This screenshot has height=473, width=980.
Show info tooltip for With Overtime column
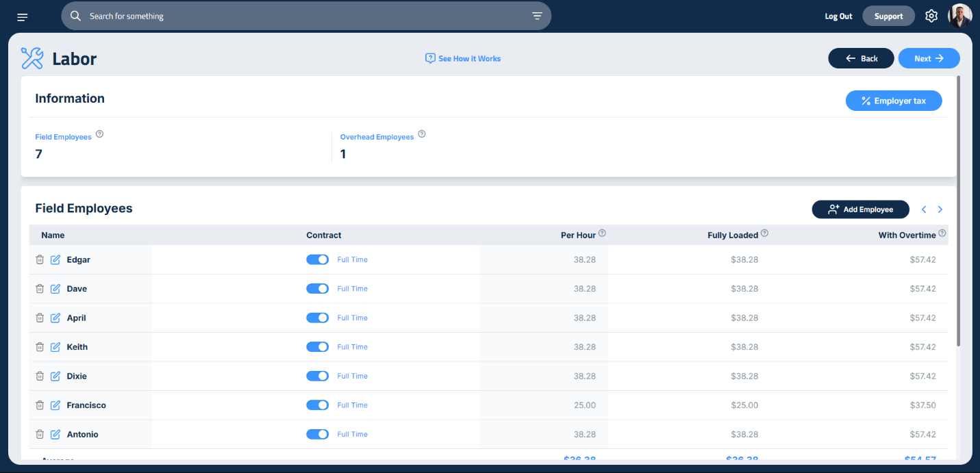[x=942, y=233]
